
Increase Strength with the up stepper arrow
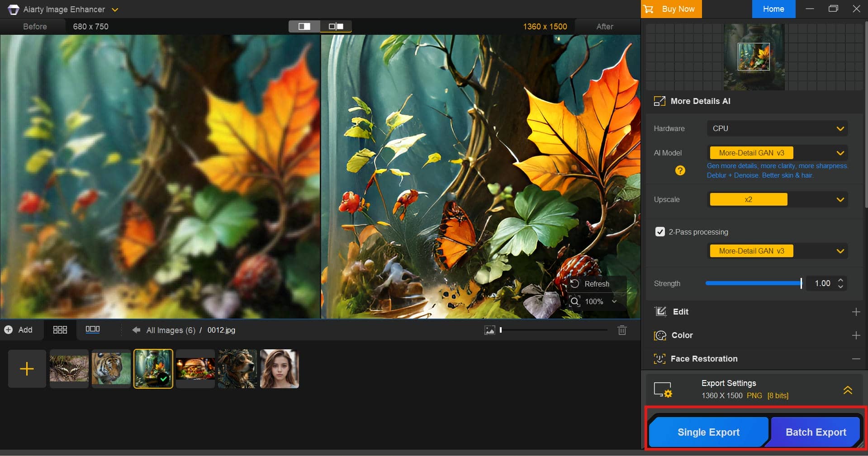[x=840, y=280]
